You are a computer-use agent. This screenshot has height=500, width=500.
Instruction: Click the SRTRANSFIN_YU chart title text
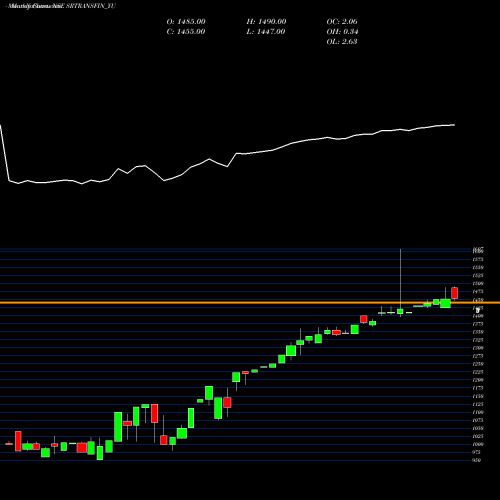(61, 6)
